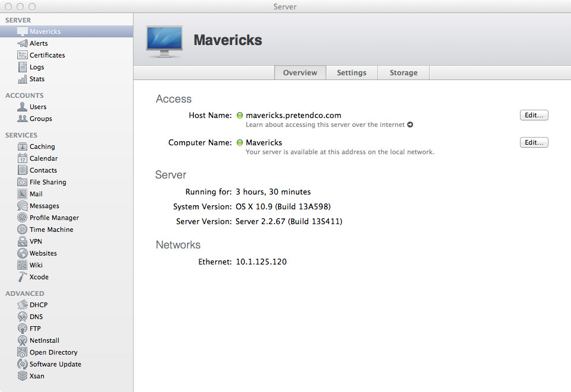
Task: Select the Mavericks server icon in sidebar
Action: (22, 31)
